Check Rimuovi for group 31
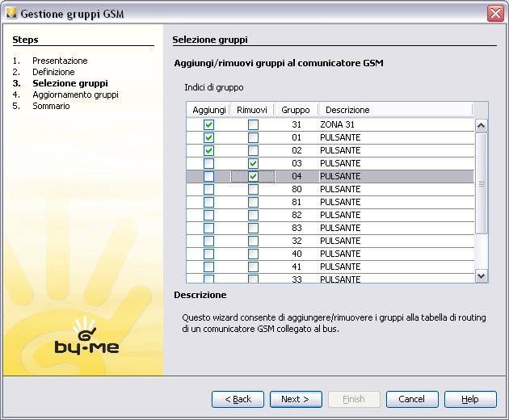 tap(253, 124)
